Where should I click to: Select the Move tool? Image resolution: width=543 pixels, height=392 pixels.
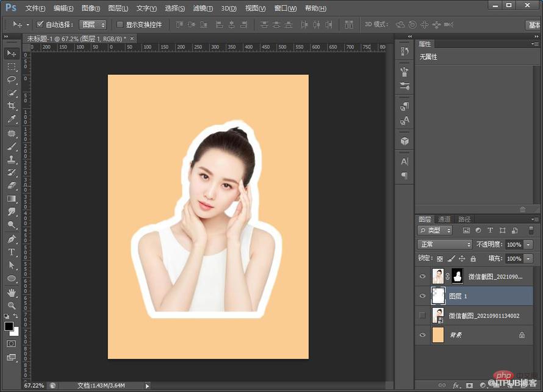(x=12, y=53)
